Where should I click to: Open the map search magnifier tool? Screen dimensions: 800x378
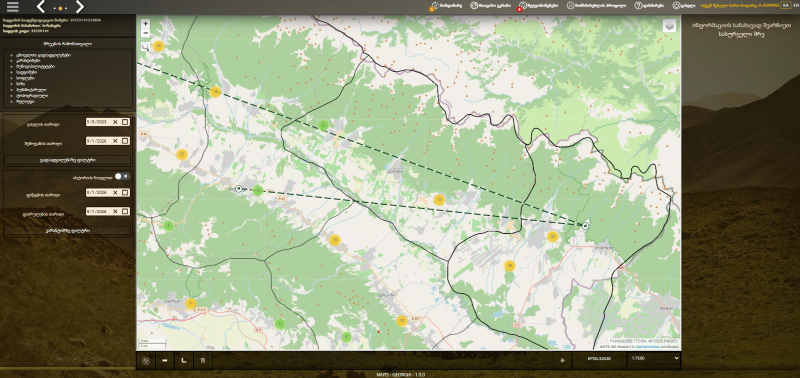coord(145,46)
